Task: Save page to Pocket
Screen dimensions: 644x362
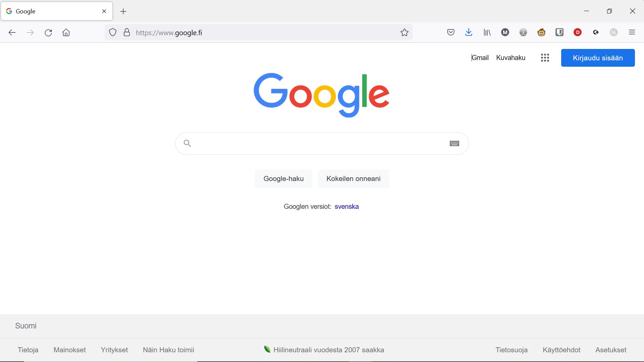Action: click(451, 33)
